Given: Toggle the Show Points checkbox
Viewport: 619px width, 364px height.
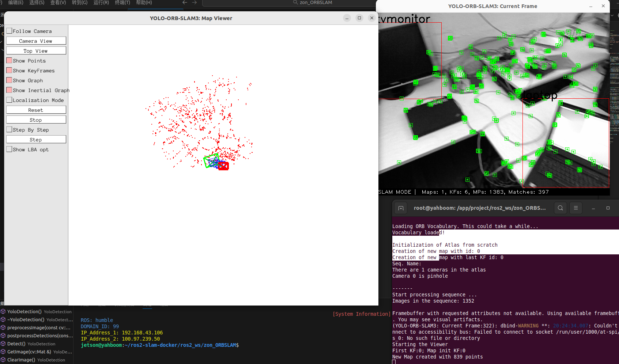Looking at the screenshot, I should (x=9, y=60).
